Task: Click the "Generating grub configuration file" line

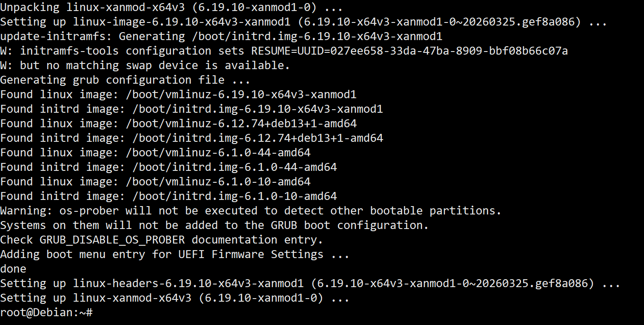Action: [x=125, y=80]
